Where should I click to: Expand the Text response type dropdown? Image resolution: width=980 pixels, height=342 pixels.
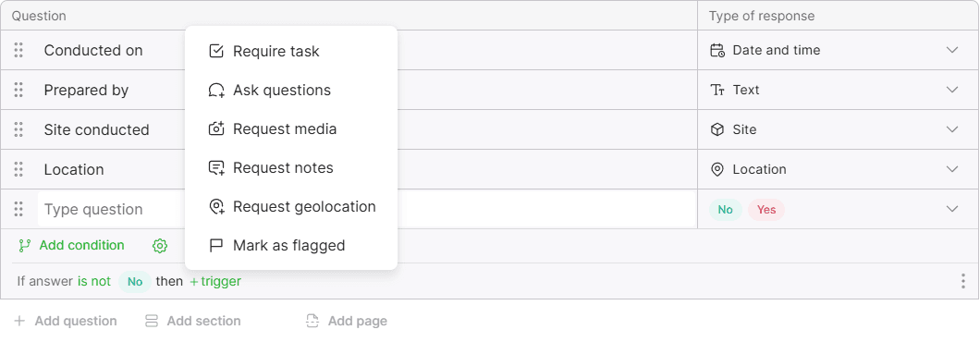[x=952, y=90]
